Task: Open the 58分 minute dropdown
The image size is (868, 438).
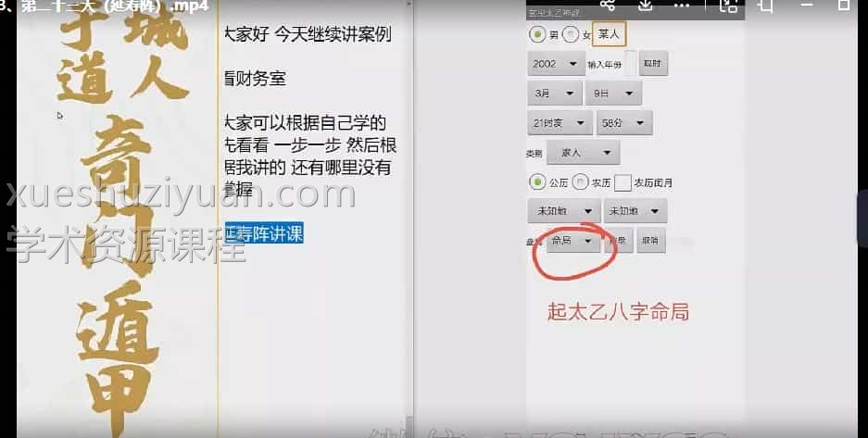Action: (x=623, y=123)
